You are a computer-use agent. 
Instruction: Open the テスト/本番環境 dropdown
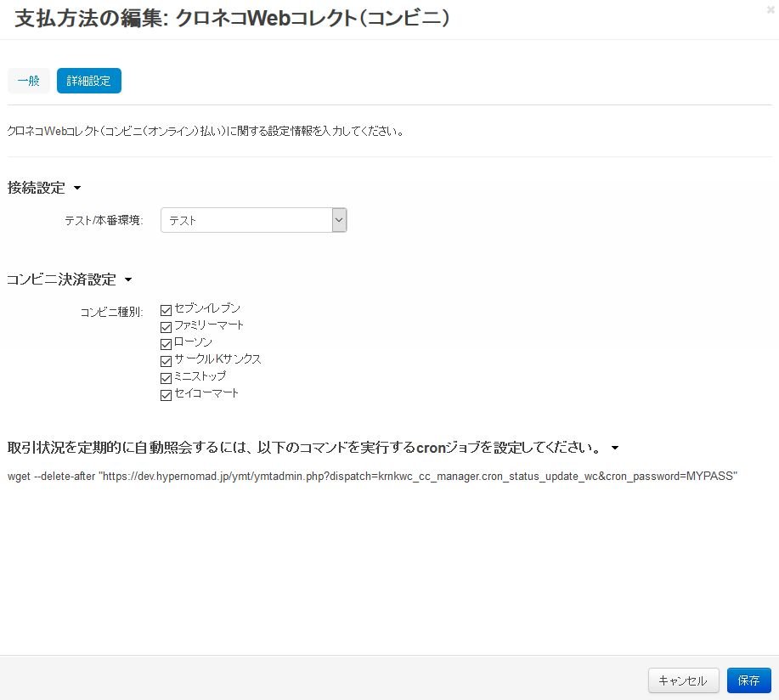pyautogui.click(x=253, y=220)
